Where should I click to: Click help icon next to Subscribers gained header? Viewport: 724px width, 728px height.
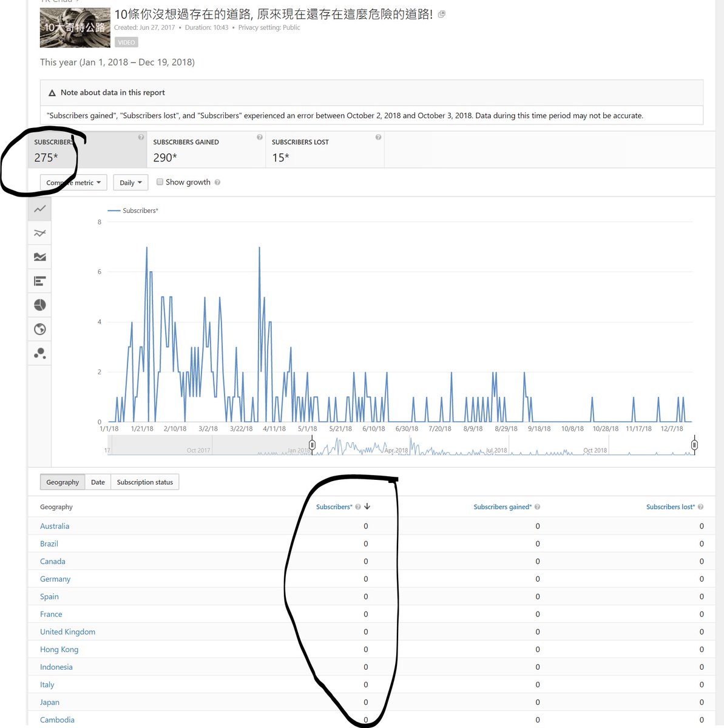point(537,507)
